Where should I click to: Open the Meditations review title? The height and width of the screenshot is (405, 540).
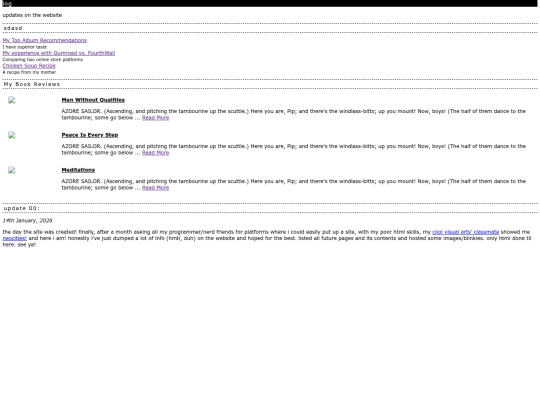click(78, 170)
